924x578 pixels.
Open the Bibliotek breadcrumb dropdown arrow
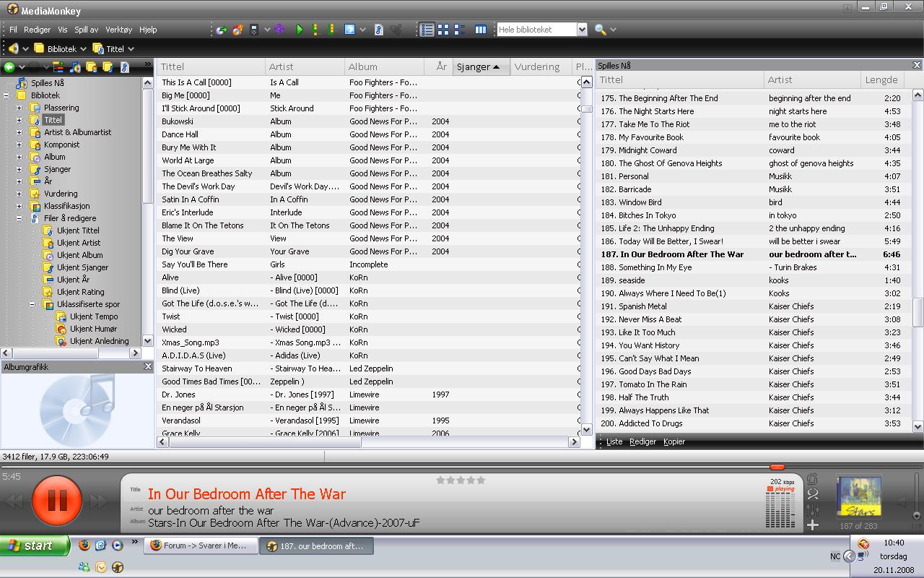(83, 49)
